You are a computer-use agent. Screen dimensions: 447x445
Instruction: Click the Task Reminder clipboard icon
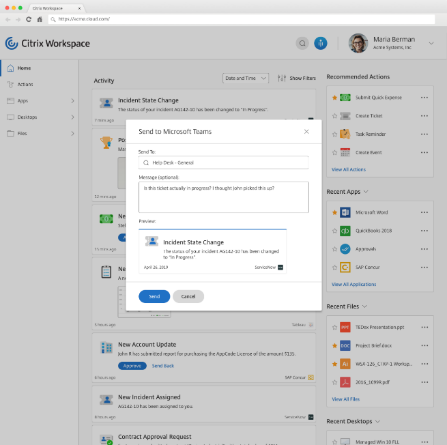[x=345, y=134]
